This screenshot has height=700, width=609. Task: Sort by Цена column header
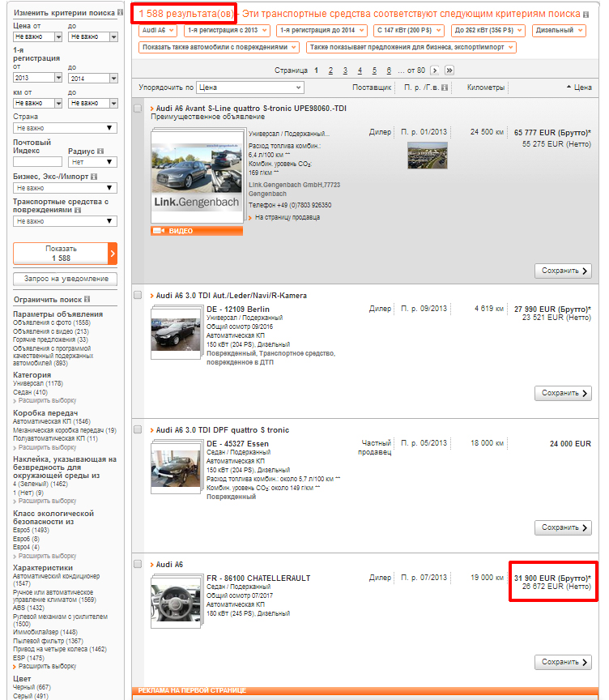579,87
